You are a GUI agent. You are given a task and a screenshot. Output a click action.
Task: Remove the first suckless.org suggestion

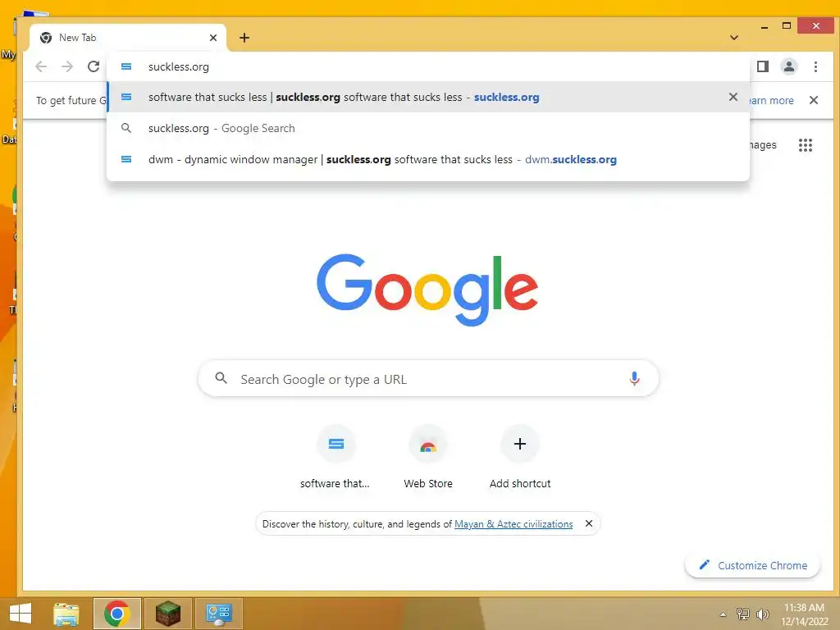click(733, 97)
